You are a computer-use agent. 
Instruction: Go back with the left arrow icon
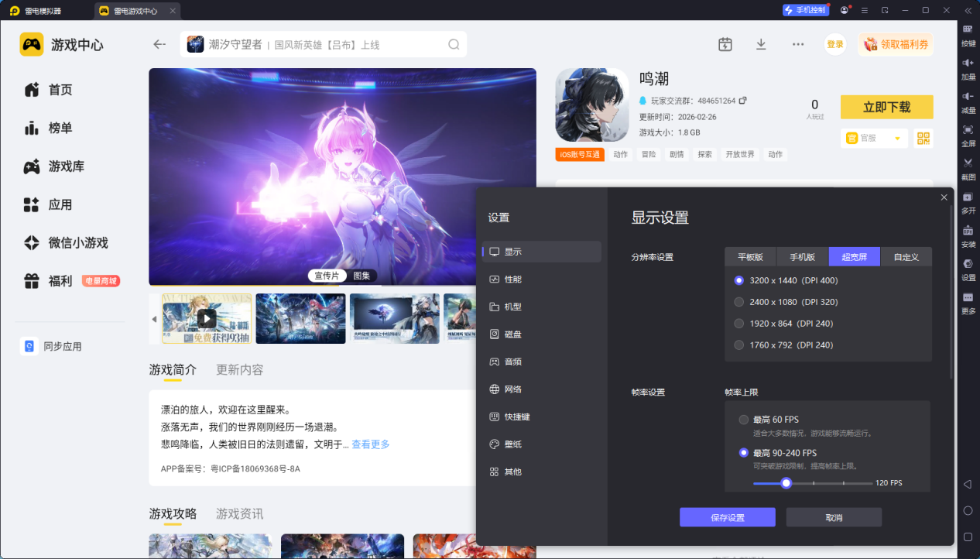click(x=159, y=44)
